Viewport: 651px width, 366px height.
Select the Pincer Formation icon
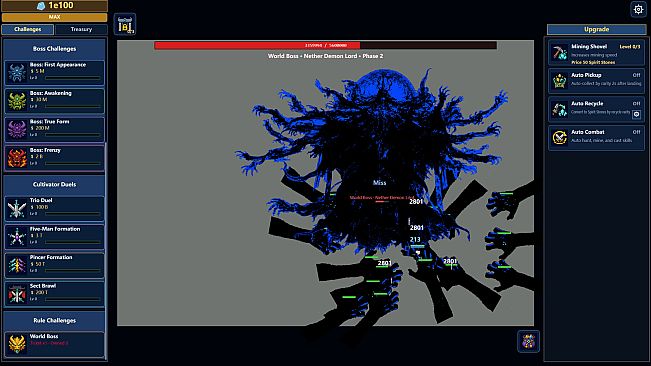[17, 265]
